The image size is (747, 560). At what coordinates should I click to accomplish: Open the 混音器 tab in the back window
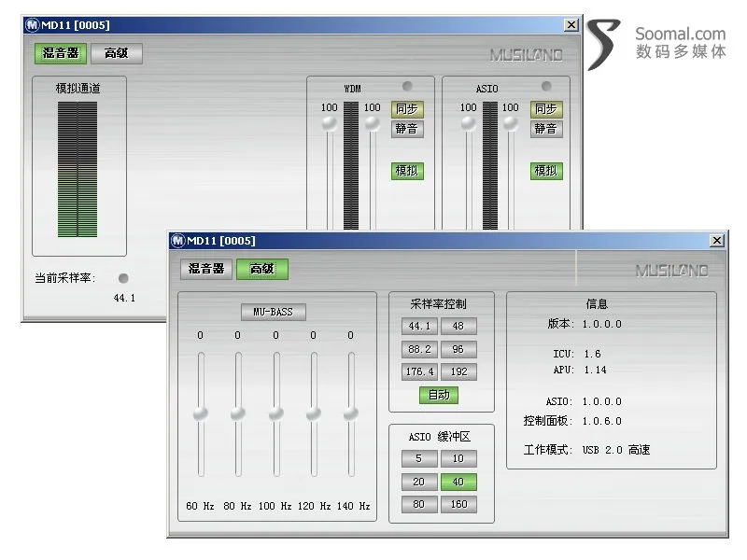(61, 53)
